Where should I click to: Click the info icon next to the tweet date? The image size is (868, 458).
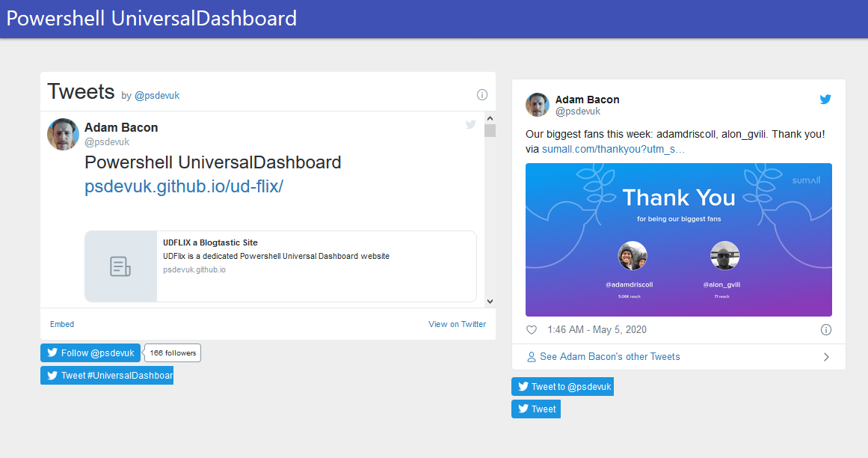point(826,329)
